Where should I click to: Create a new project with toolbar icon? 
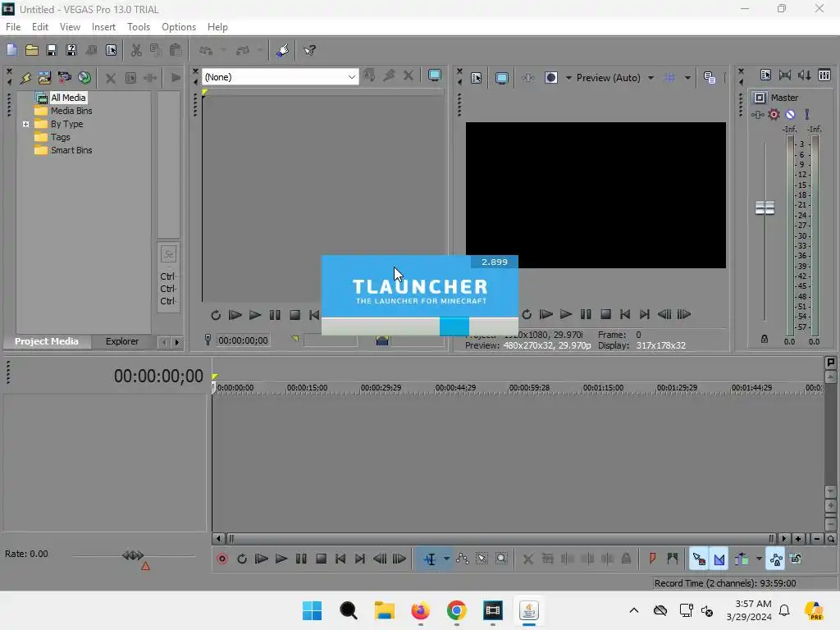(x=11, y=50)
